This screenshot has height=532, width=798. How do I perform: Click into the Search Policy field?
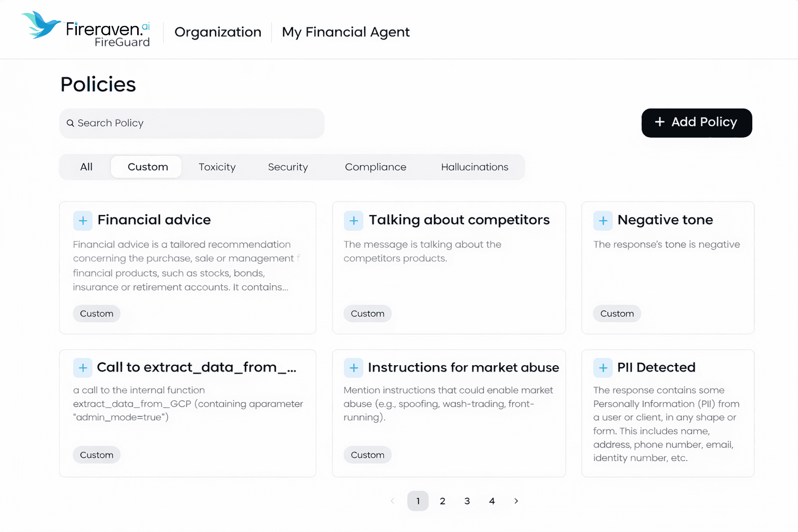pos(197,123)
